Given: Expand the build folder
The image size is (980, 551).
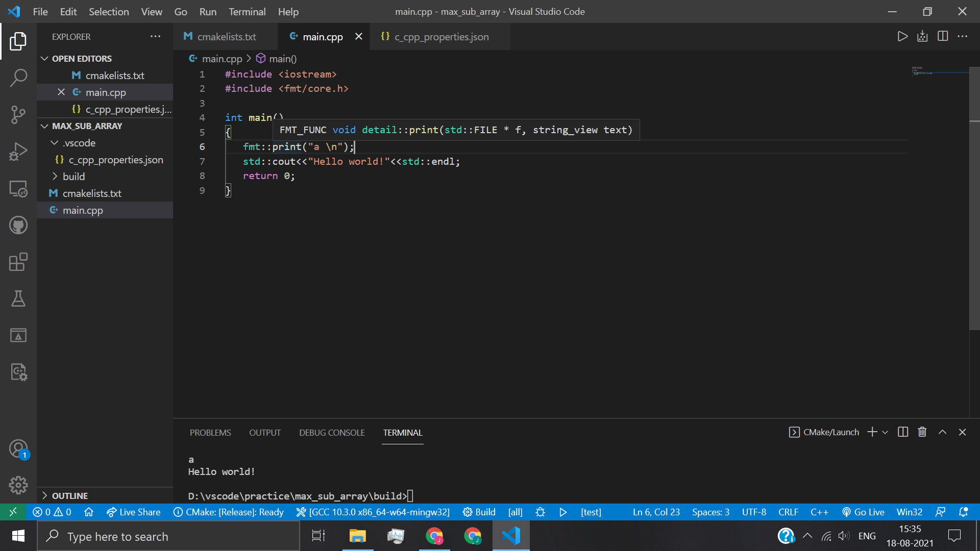Looking at the screenshot, I should click(55, 176).
